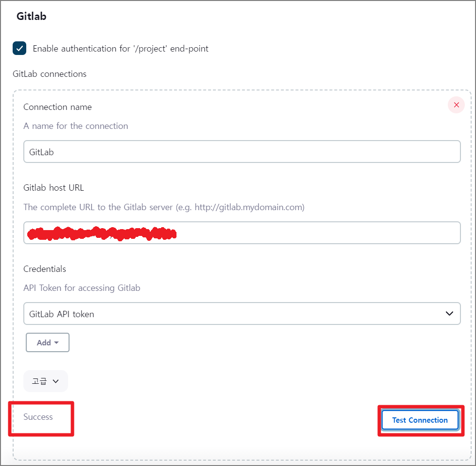Screen dimensions: 476x466
Task: Select the Success status text
Action: point(38,417)
